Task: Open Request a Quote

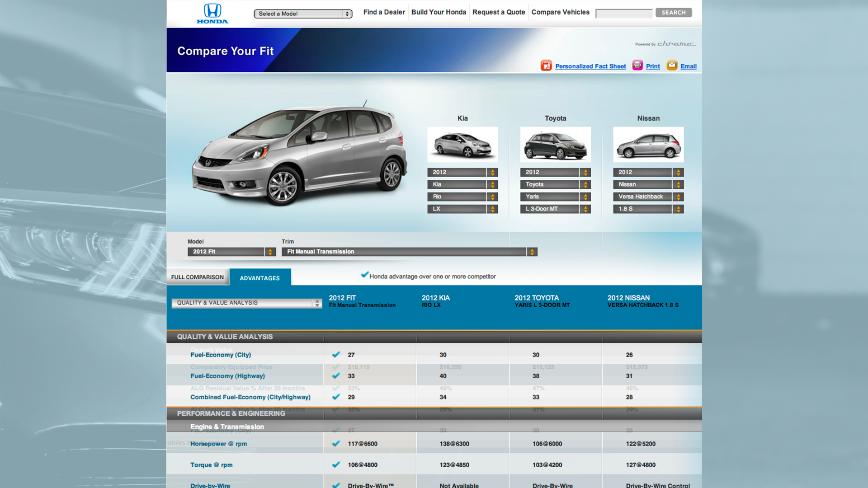Action: pyautogui.click(x=499, y=12)
